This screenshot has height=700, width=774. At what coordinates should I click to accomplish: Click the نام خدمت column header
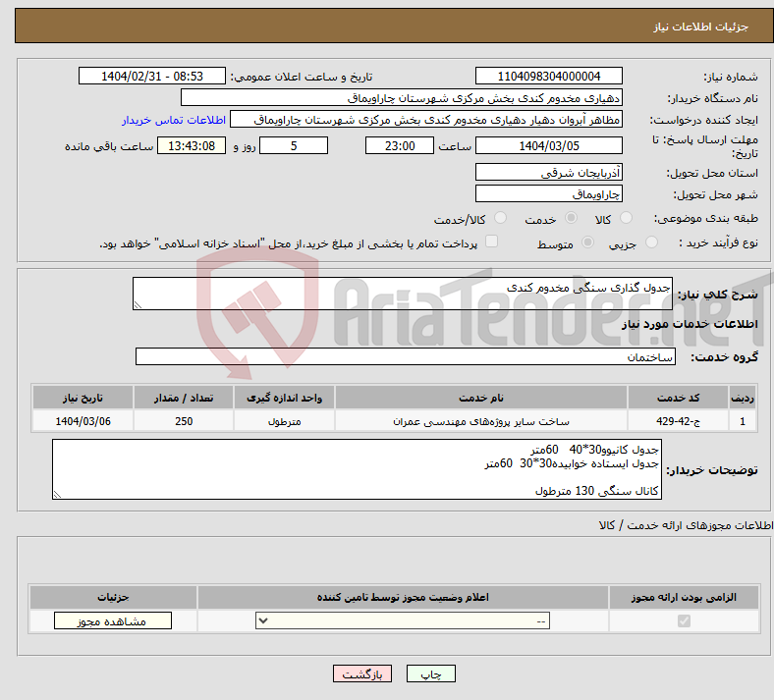click(480, 398)
